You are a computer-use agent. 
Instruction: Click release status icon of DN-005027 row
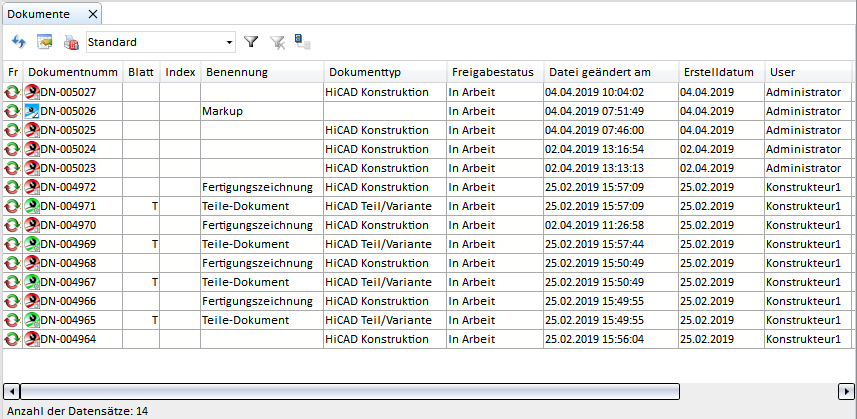12,92
